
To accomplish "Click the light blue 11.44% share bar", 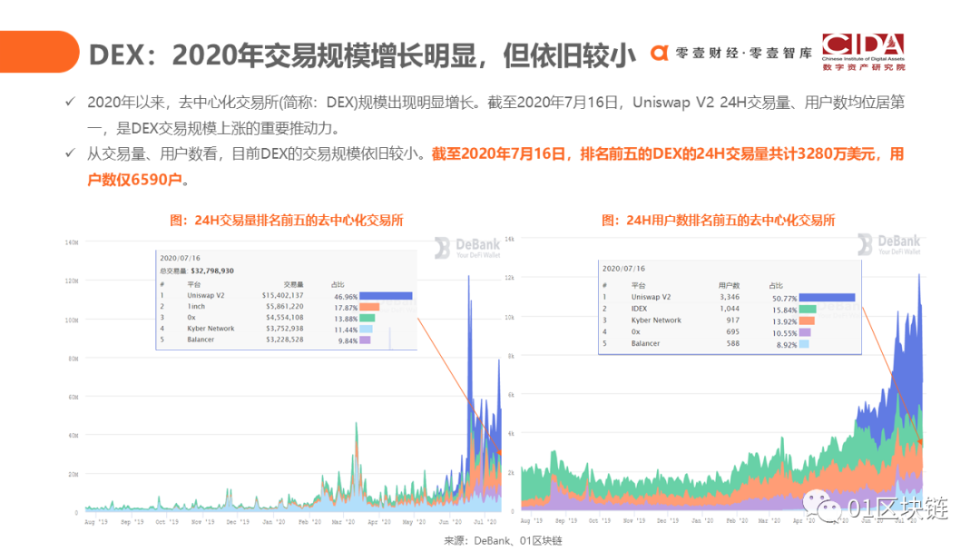I will click(x=366, y=329).
